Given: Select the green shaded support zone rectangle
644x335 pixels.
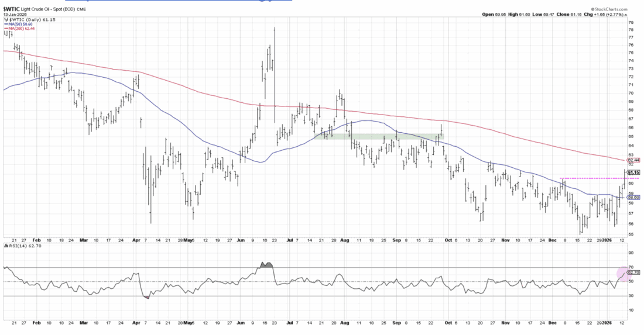Looking at the screenshot, I should (x=379, y=136).
